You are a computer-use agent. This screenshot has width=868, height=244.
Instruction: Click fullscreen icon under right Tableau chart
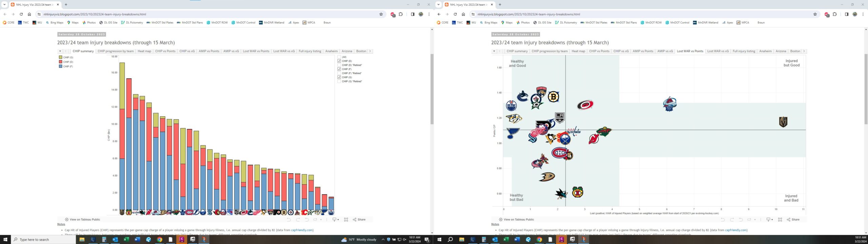click(780, 220)
